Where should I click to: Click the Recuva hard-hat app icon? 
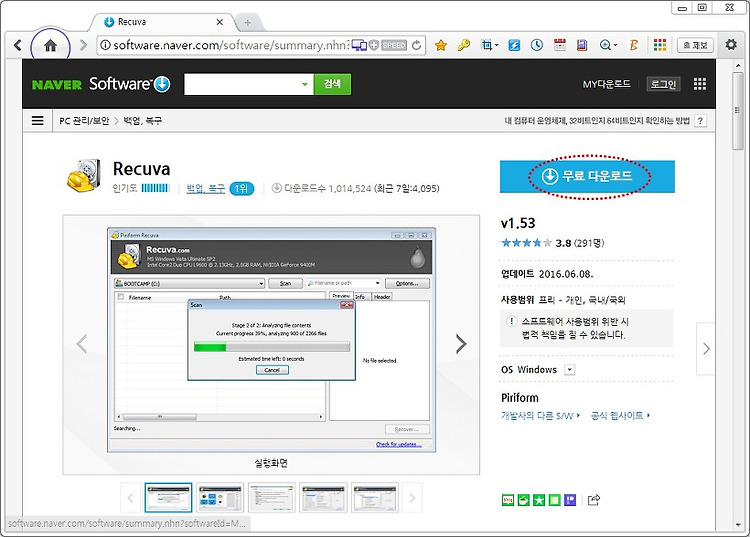click(84, 175)
